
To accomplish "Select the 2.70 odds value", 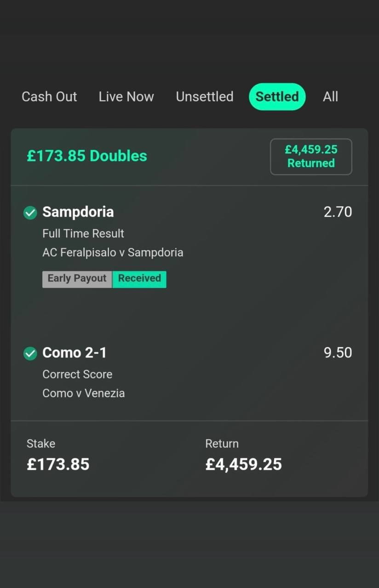I will click(338, 212).
